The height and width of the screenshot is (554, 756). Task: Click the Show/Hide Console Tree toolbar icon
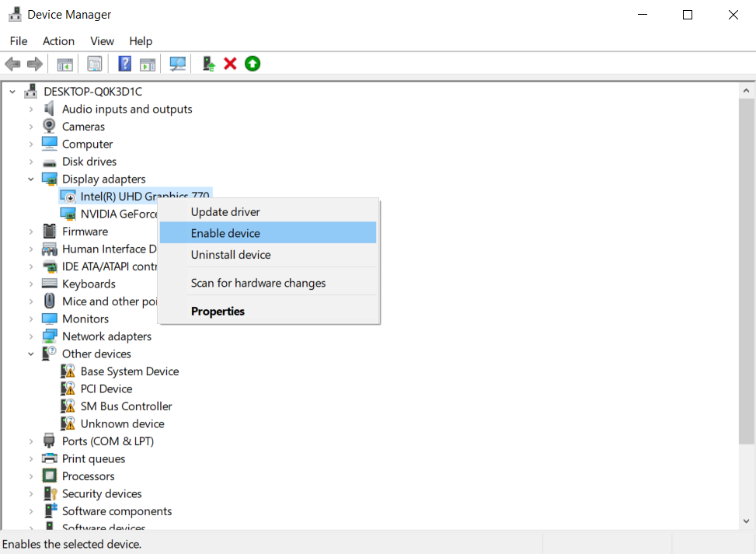pos(65,64)
